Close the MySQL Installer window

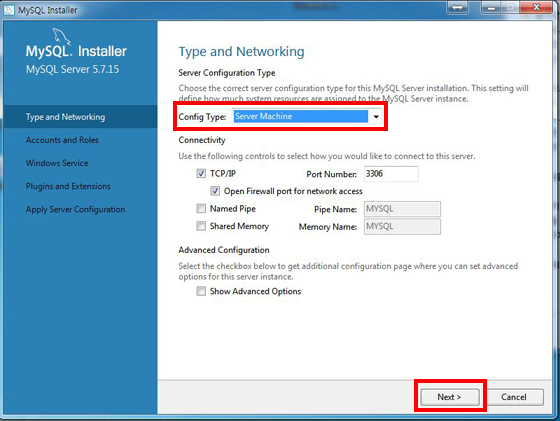click(x=536, y=7)
